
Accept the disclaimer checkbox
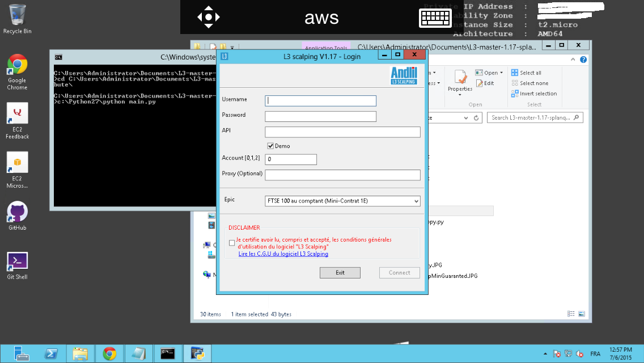click(x=232, y=243)
